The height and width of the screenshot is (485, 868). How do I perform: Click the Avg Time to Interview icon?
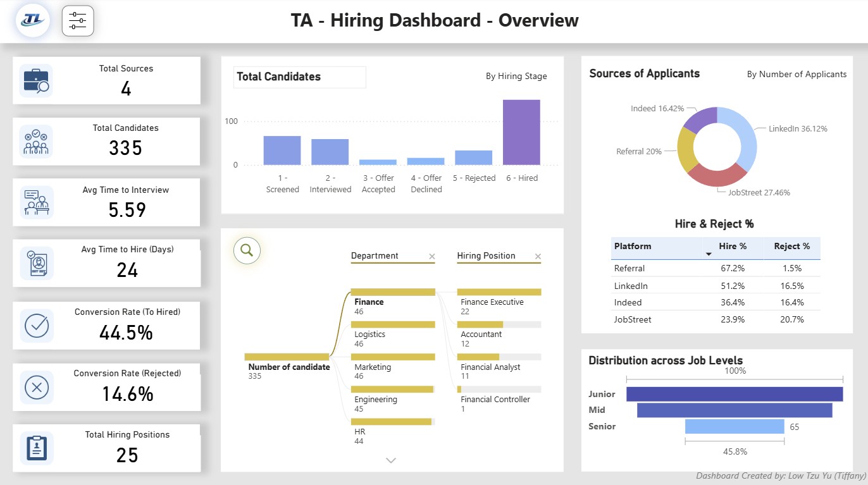tap(36, 202)
